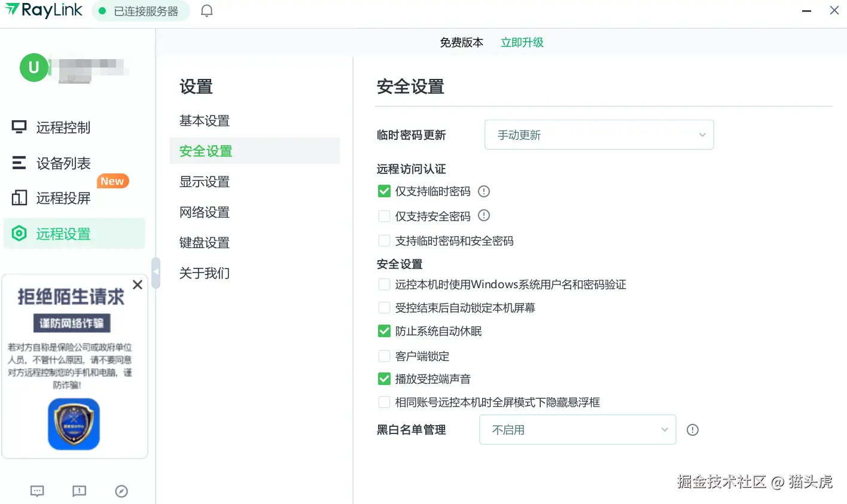847x504 pixels.
Task: Uncheck 防止系统自动休眠 checkbox
Action: click(x=384, y=331)
